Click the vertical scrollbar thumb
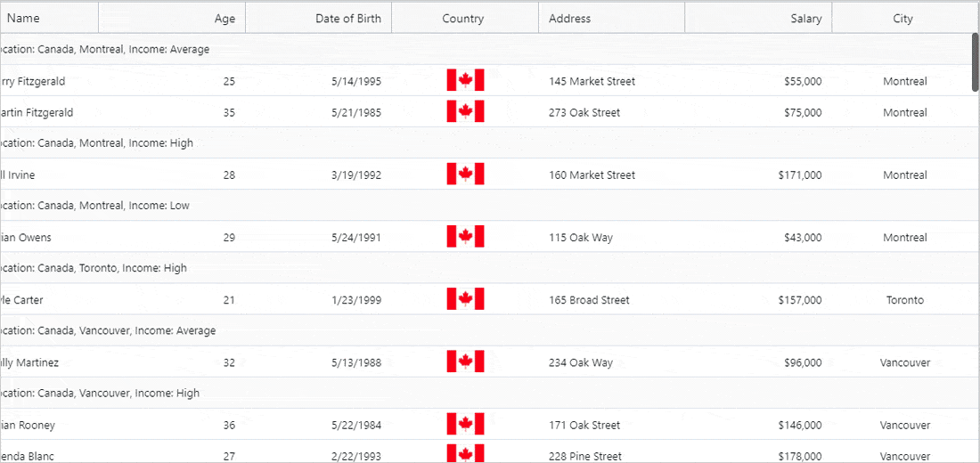Image resolution: width=980 pixels, height=463 pixels. (975, 61)
